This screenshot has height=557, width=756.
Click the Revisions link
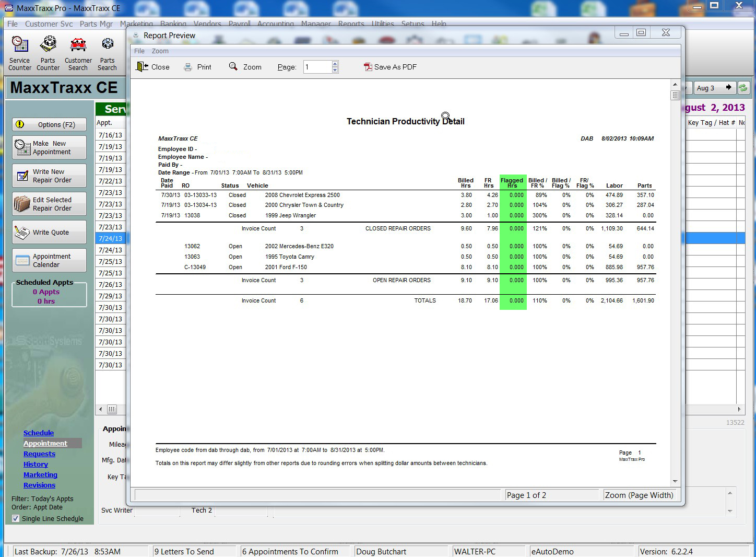coord(39,485)
